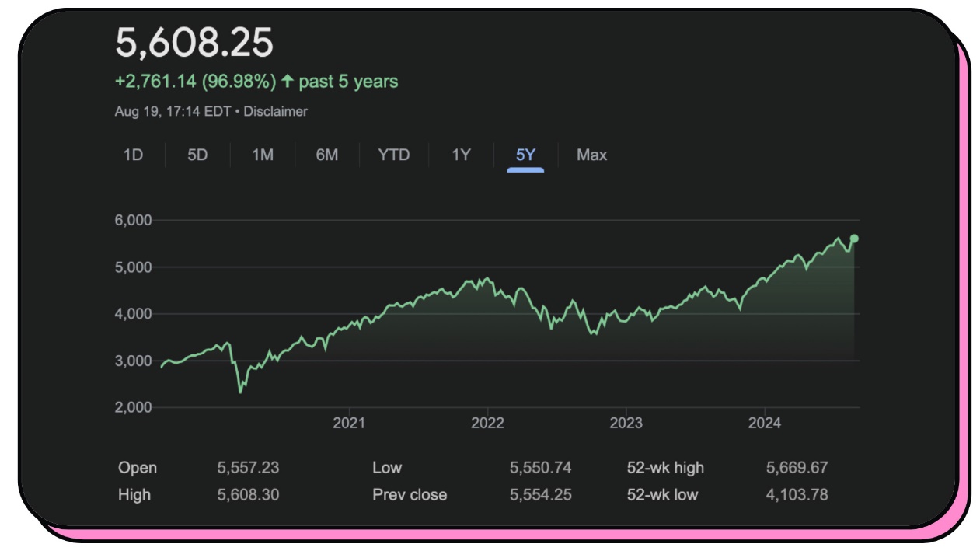Switch to the 1D time range tab
This screenshot has height=551, width=980.
coord(133,155)
